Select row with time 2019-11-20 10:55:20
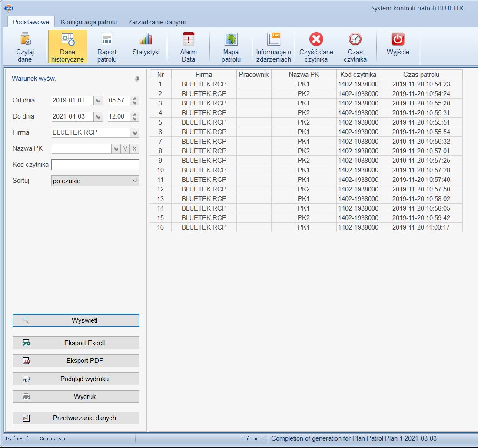The height and width of the screenshot is (448, 478). point(306,103)
